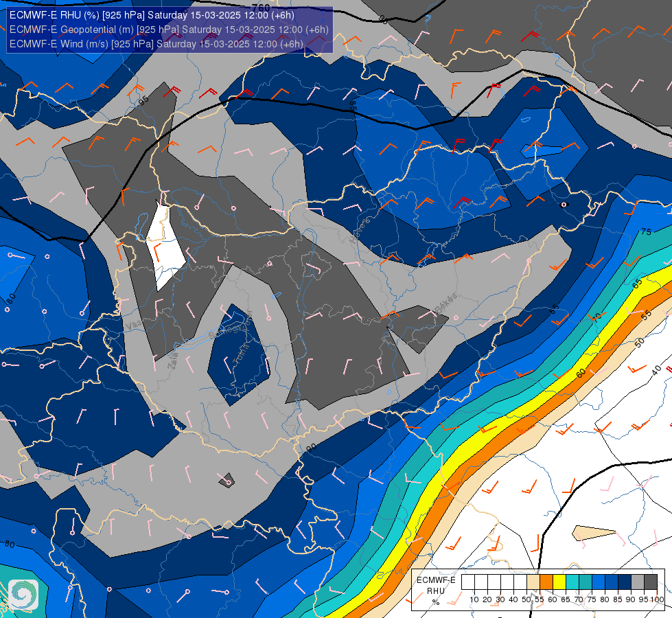
Task: Pick the orange 55–60 legend swatch
Action: tap(546, 582)
